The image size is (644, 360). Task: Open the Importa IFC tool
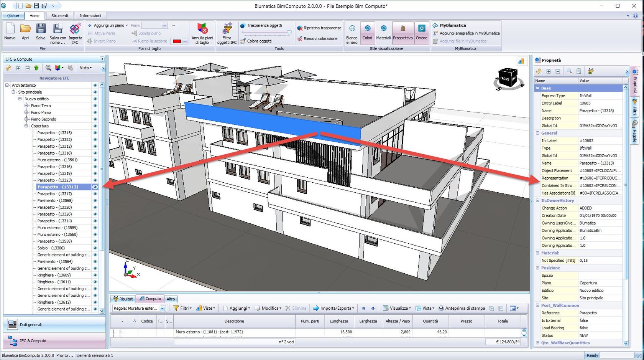(75, 33)
